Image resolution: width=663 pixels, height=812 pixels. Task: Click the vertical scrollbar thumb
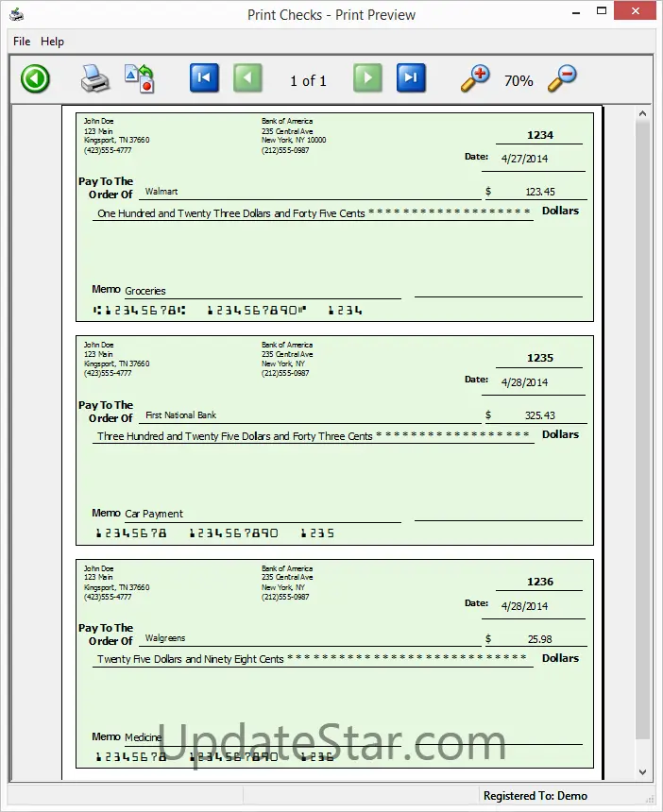tap(643, 430)
